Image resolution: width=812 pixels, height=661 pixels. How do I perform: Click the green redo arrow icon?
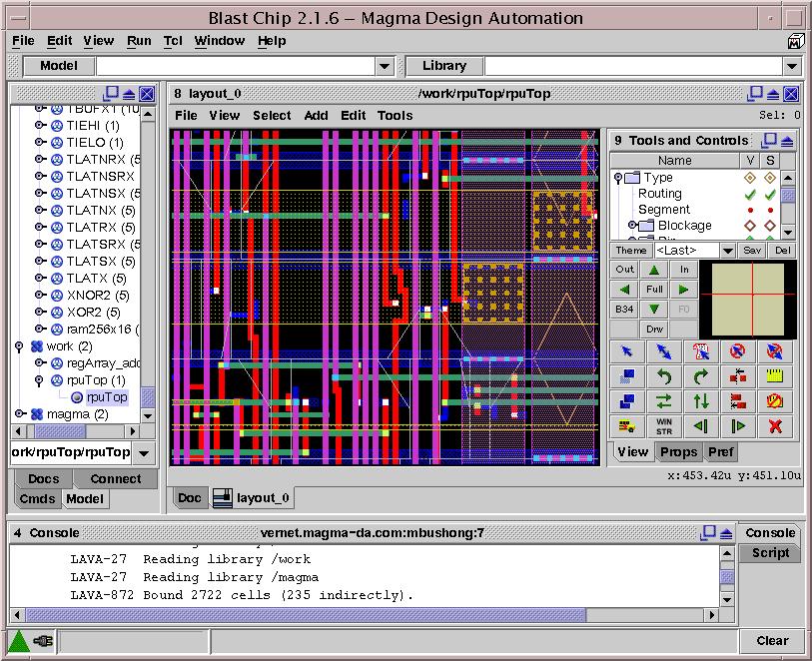tap(700, 376)
